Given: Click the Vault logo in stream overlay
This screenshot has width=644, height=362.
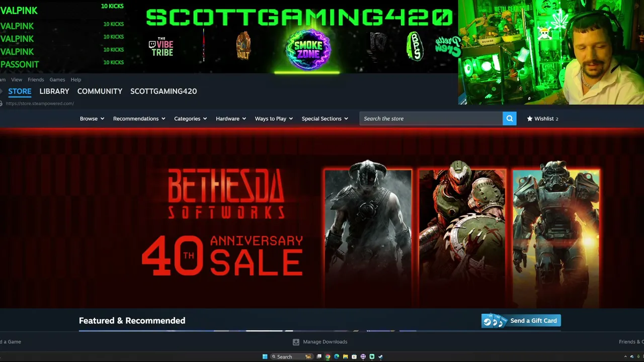Looking at the screenshot, I should [x=243, y=46].
